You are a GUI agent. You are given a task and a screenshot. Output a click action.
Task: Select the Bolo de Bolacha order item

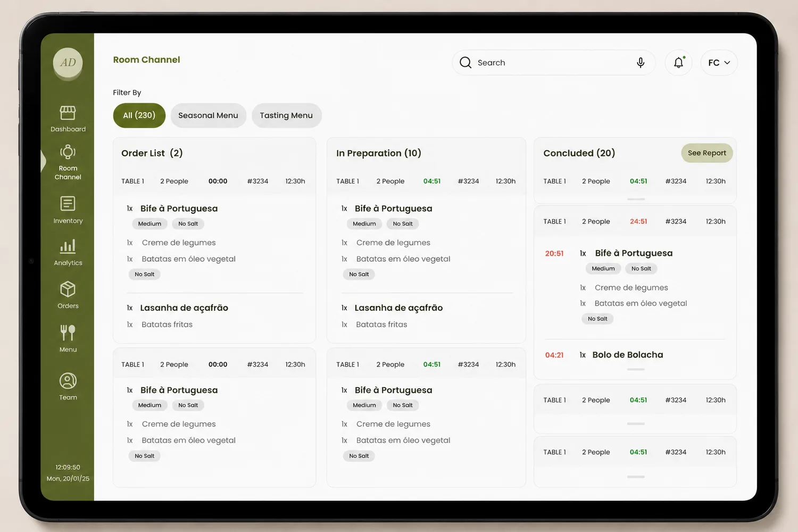pos(628,355)
